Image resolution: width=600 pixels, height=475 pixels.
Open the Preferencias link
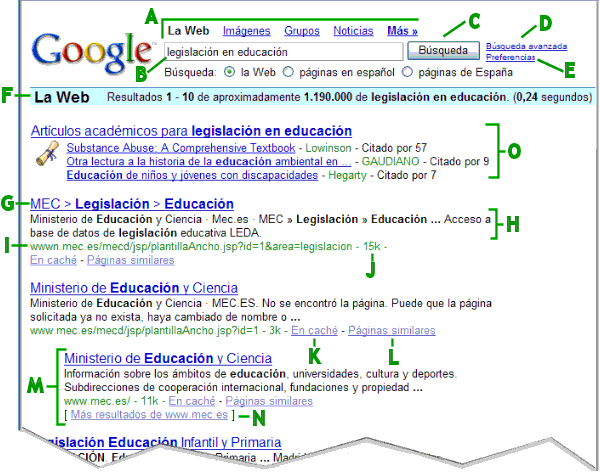click(510, 57)
